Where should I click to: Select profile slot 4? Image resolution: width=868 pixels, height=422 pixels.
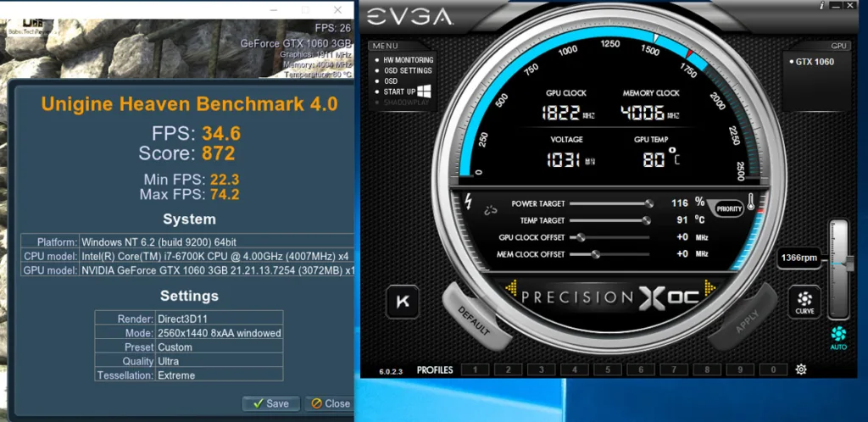pyautogui.click(x=575, y=370)
